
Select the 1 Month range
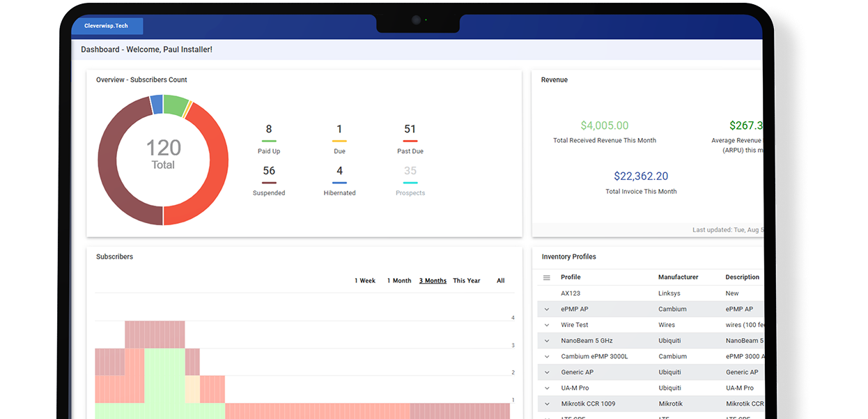coord(399,281)
